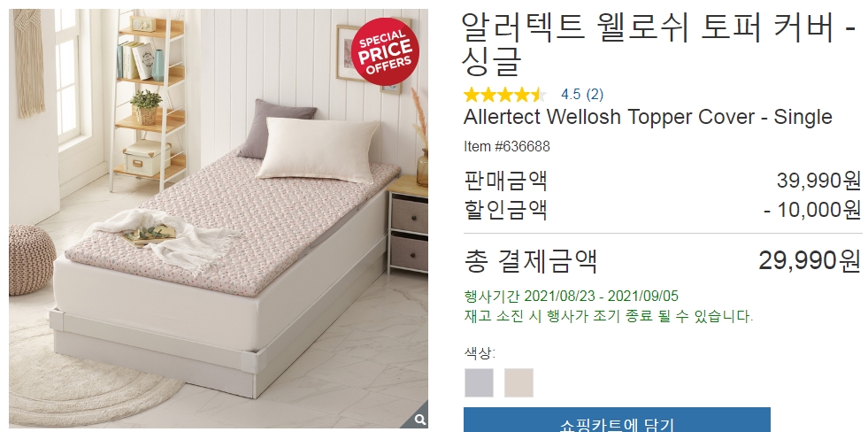Screen dimensions: 868x432
Task: Click the 39,990원 selling price
Action: (818, 181)
